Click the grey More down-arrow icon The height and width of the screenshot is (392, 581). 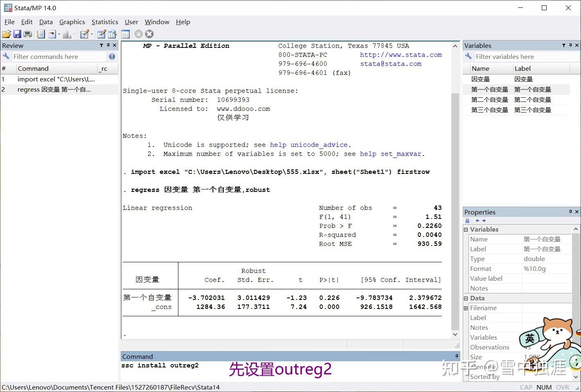(x=139, y=34)
